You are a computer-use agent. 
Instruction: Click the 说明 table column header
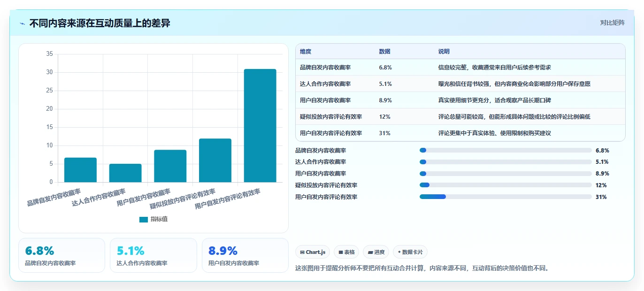pyautogui.click(x=444, y=52)
